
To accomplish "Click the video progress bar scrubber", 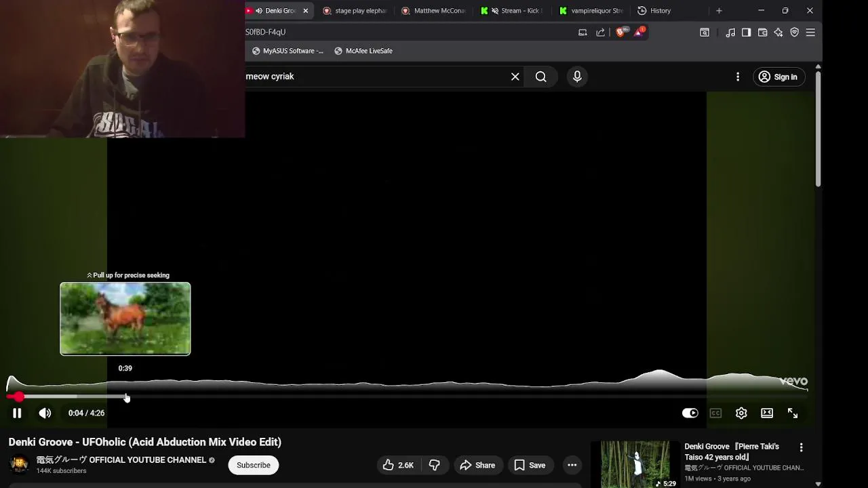I will coord(19,396).
